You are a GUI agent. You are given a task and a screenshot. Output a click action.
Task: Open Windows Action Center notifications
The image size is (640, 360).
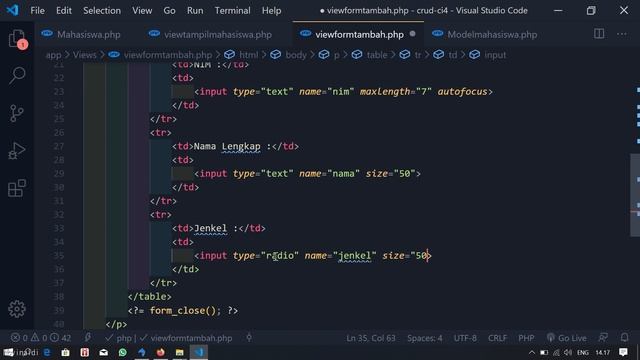623,352
